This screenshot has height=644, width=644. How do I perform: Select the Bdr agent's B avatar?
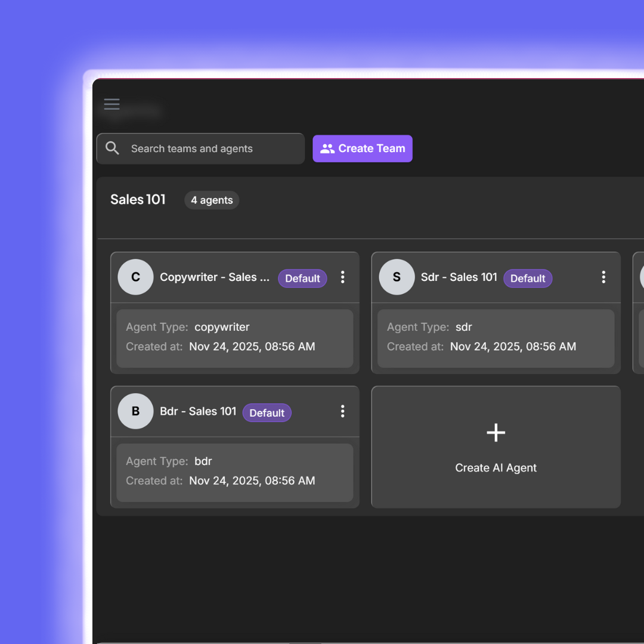click(135, 411)
